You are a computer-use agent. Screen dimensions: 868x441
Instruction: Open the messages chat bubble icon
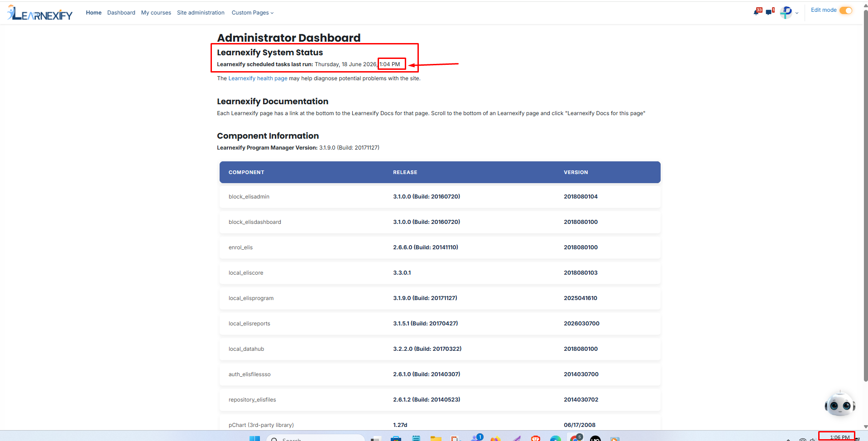770,12
